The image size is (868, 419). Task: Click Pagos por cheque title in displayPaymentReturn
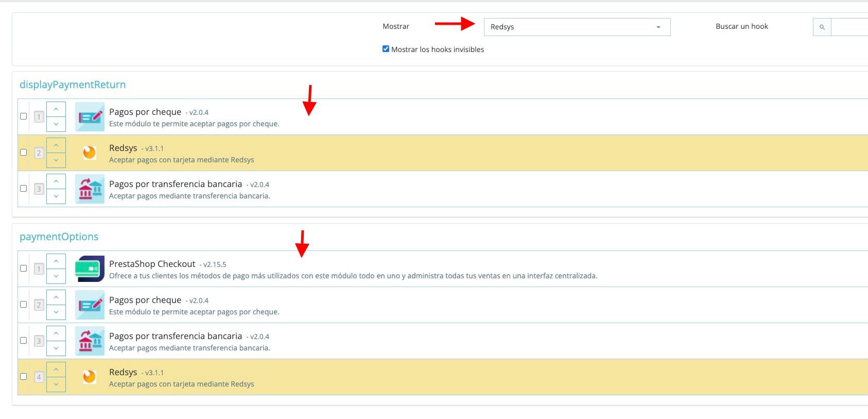[145, 112]
